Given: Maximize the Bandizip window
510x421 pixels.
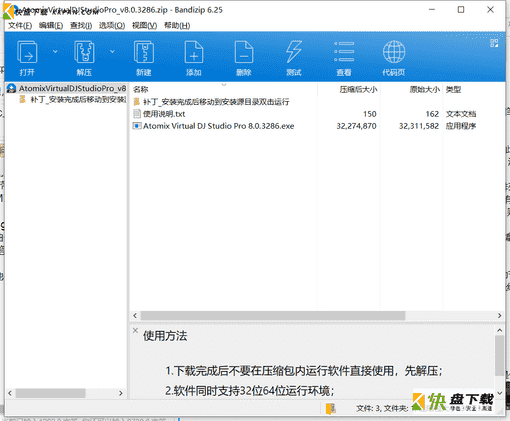Looking at the screenshot, I should click(461, 10).
